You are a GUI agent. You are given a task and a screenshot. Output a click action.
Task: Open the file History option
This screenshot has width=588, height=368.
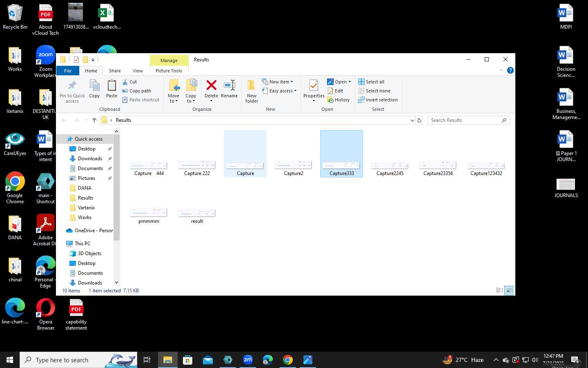pos(339,100)
